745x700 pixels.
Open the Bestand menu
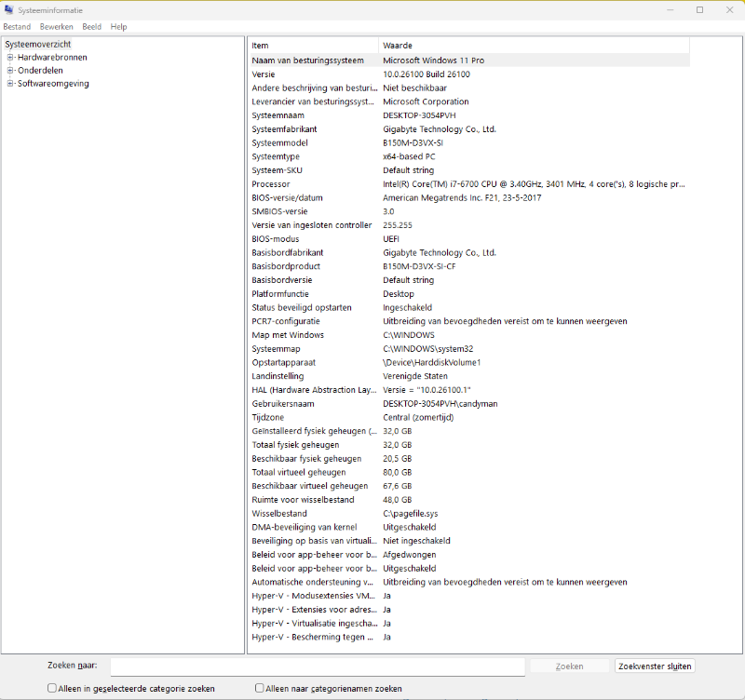[x=17, y=27]
